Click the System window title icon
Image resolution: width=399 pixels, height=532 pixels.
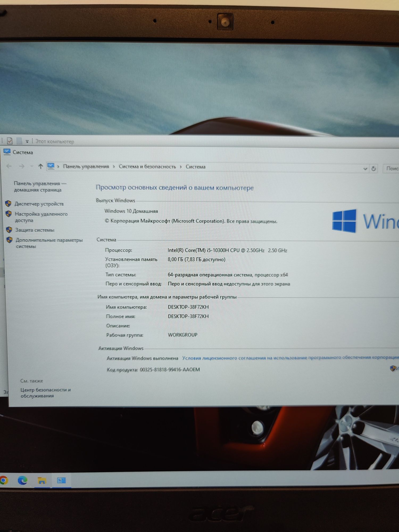(x=7, y=152)
